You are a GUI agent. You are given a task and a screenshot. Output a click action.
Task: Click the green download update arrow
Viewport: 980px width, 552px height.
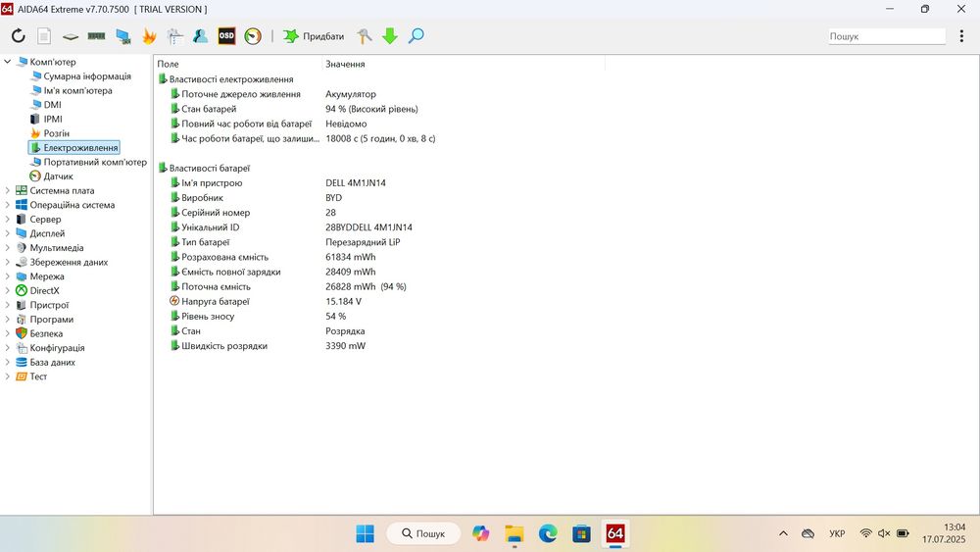pyautogui.click(x=390, y=36)
